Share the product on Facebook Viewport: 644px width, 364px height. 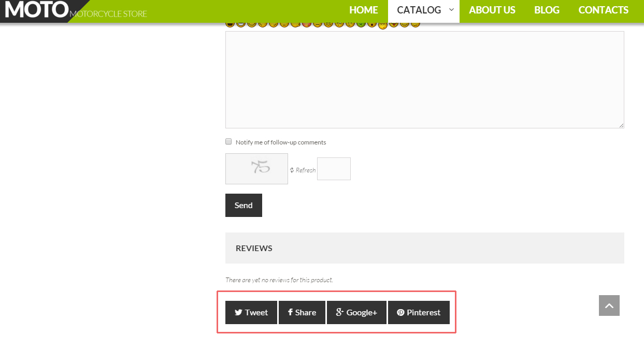click(302, 312)
